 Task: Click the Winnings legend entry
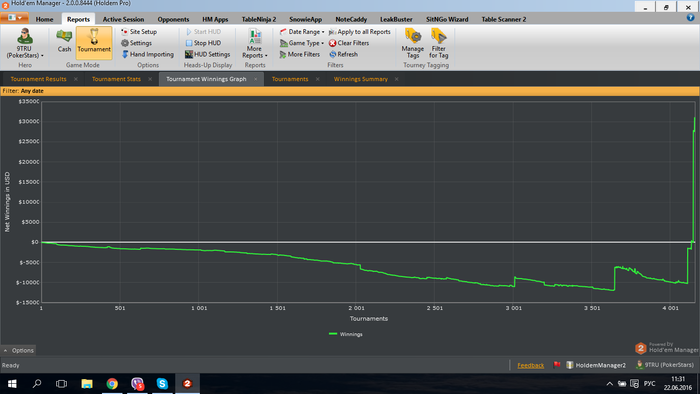point(346,334)
